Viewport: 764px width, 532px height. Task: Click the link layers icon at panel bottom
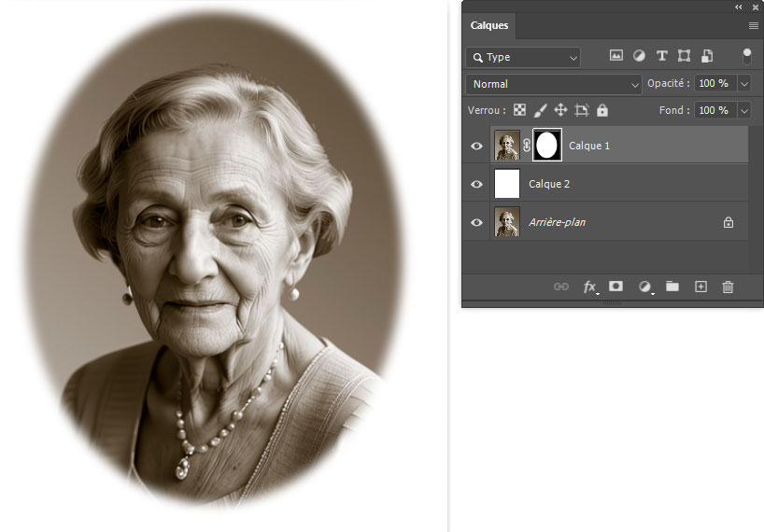tap(560, 287)
